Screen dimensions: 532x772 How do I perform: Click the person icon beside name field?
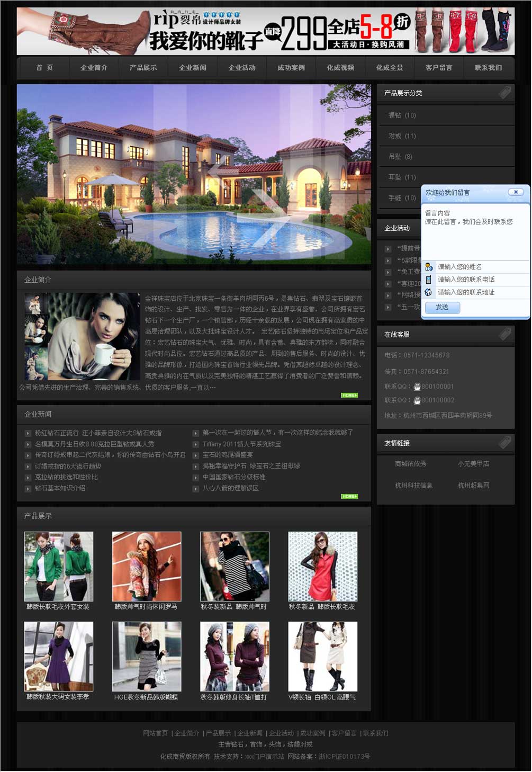[x=429, y=267]
